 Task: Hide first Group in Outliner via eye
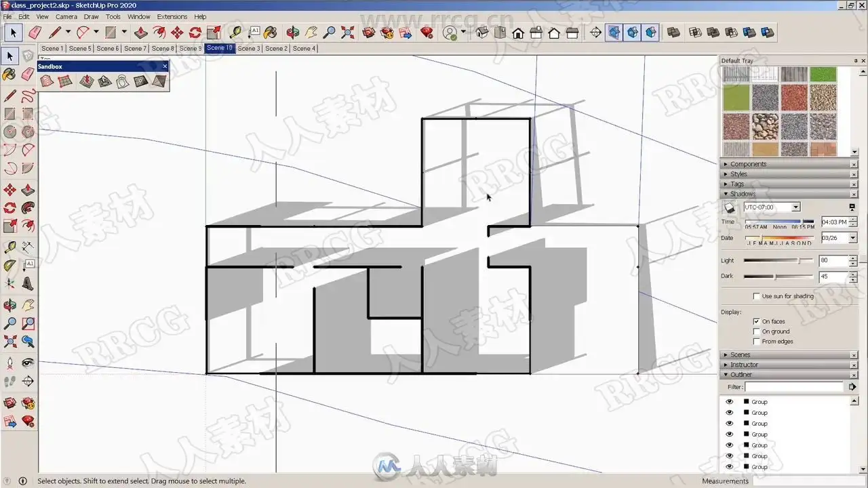pos(730,402)
